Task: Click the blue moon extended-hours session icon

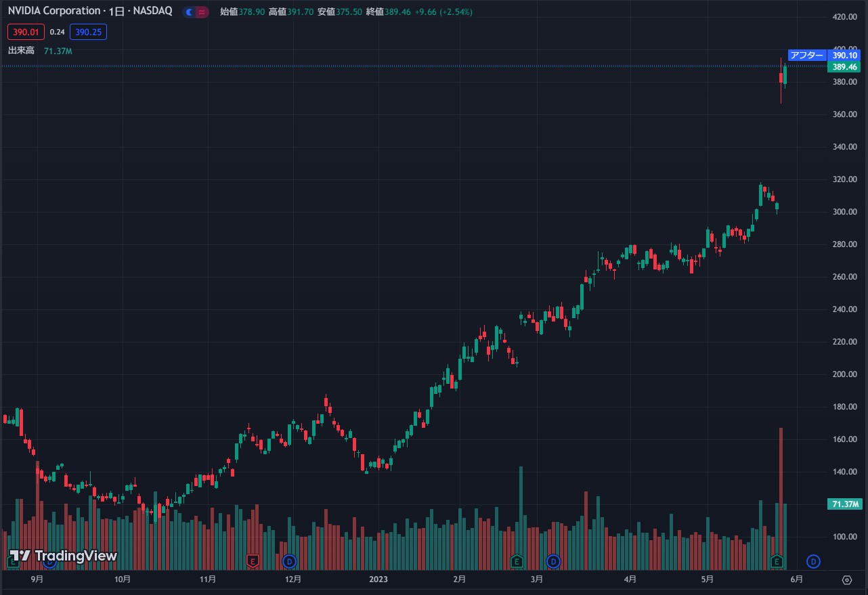Action: (188, 12)
